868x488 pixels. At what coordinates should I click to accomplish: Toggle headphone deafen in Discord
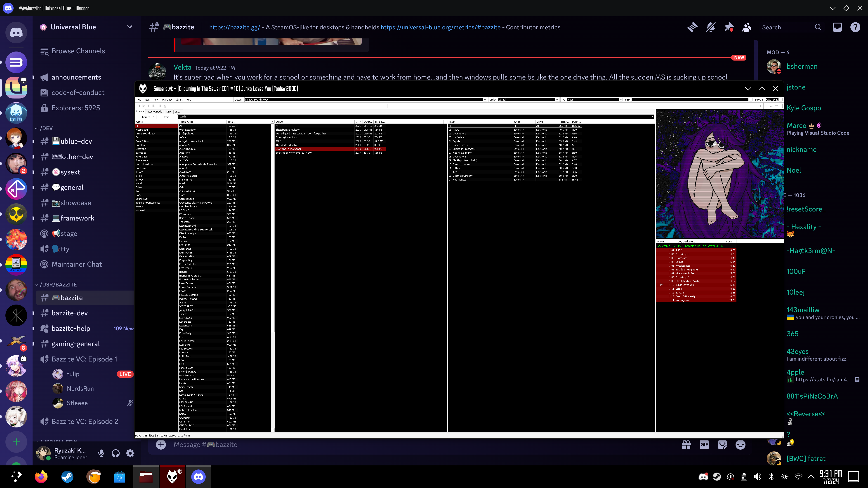point(116,453)
